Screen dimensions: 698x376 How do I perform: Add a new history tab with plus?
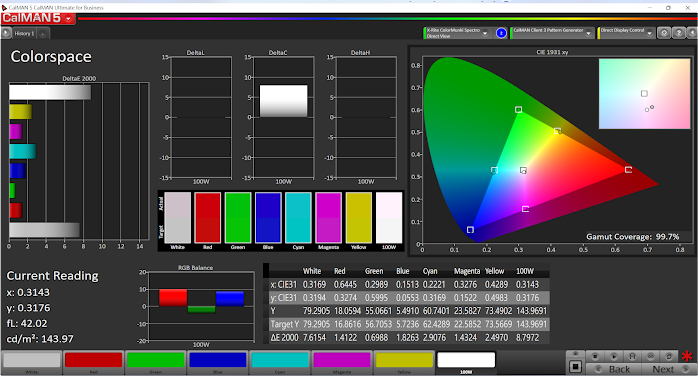[x=43, y=34]
